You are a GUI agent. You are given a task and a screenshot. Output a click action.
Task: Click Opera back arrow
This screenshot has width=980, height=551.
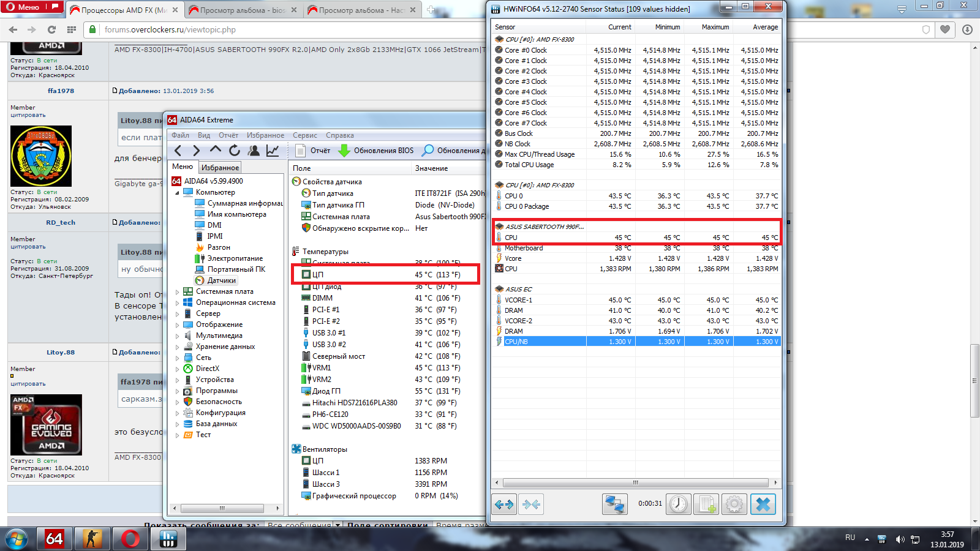click(13, 29)
